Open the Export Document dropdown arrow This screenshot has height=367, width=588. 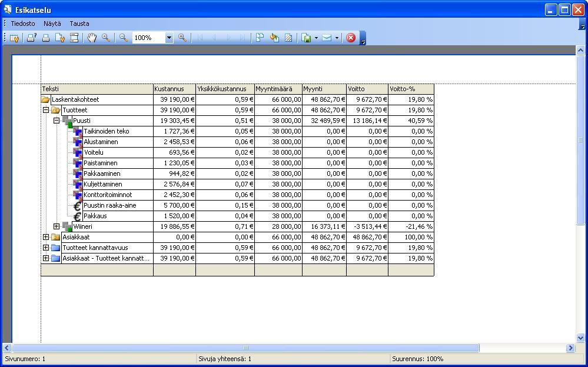(316, 38)
